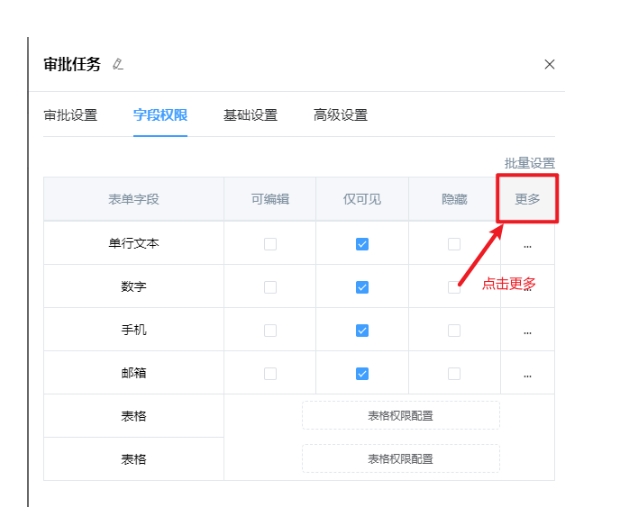Open the 基础设置 tab

tap(250, 115)
